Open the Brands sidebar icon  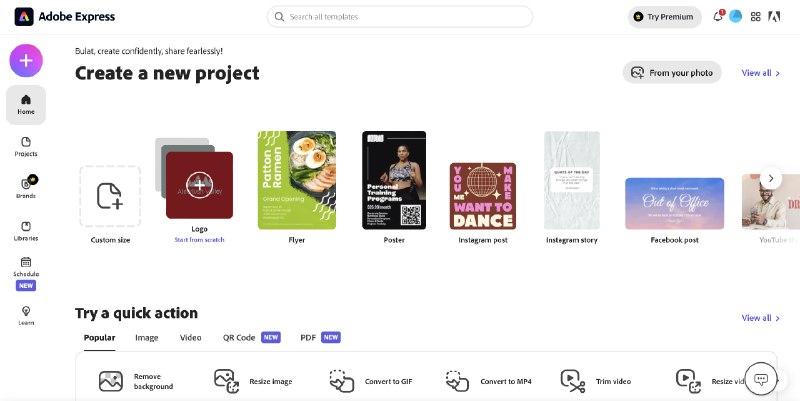pyautogui.click(x=26, y=187)
